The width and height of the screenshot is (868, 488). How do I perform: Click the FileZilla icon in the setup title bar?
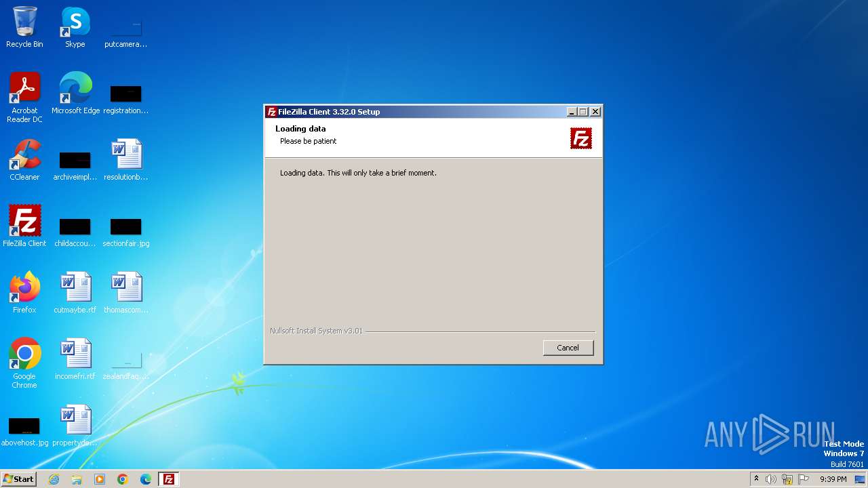[271, 112]
